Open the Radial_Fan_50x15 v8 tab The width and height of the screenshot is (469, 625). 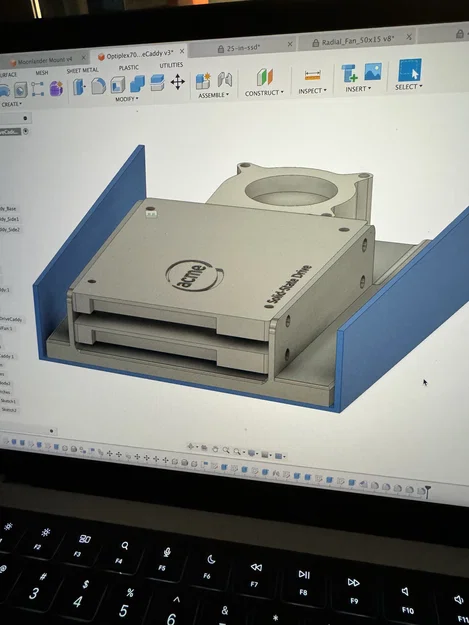(x=357, y=41)
